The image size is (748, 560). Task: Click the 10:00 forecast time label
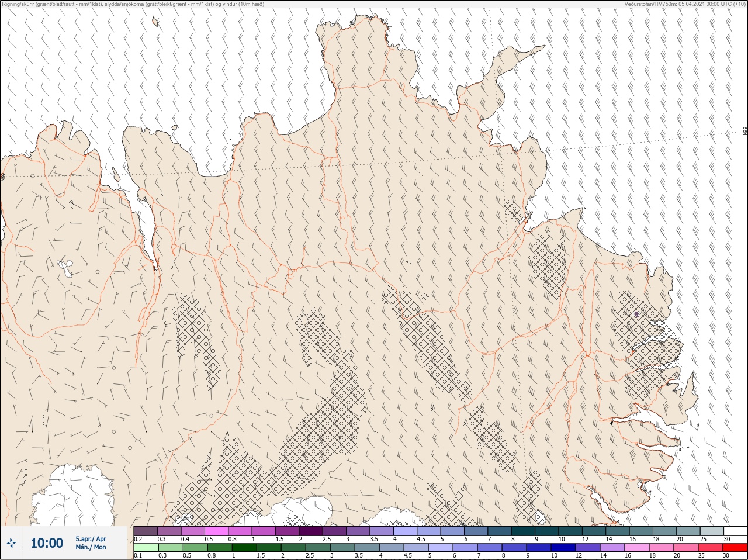click(x=47, y=543)
